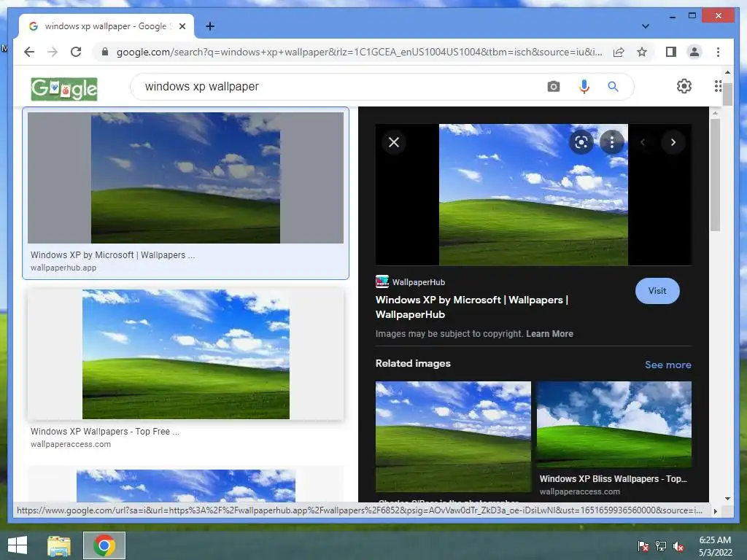Click horizontal scrollbar right arrow

coord(715,511)
